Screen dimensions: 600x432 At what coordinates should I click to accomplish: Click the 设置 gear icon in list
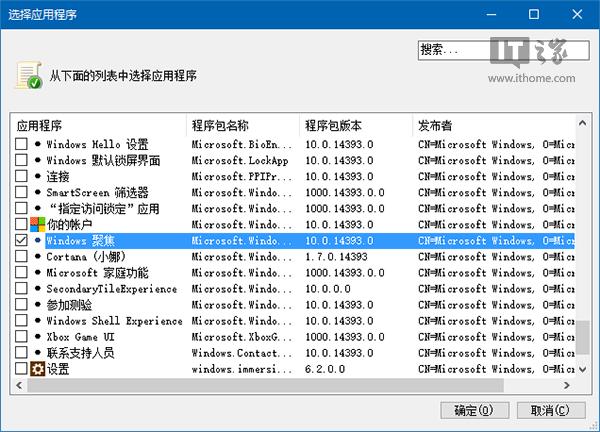click(38, 369)
